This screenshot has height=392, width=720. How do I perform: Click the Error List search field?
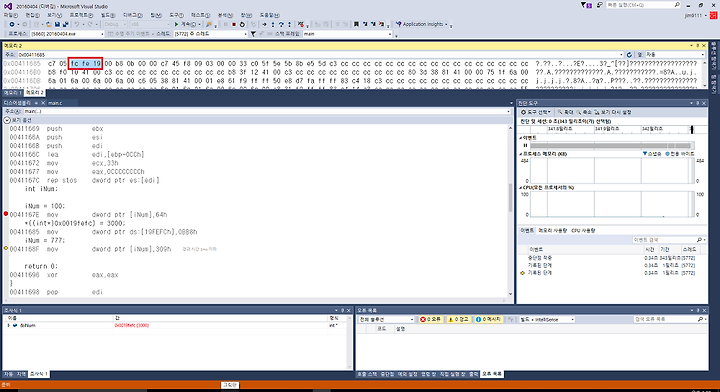click(x=669, y=319)
